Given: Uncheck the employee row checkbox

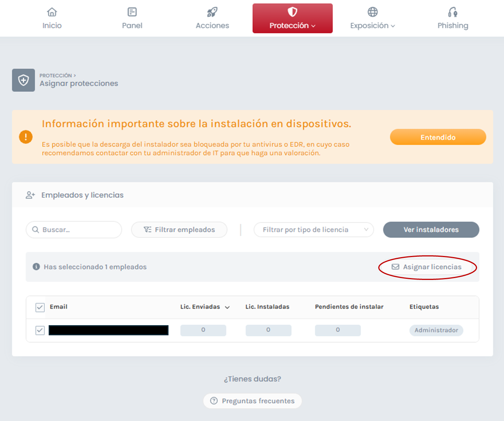Looking at the screenshot, I should [x=40, y=330].
